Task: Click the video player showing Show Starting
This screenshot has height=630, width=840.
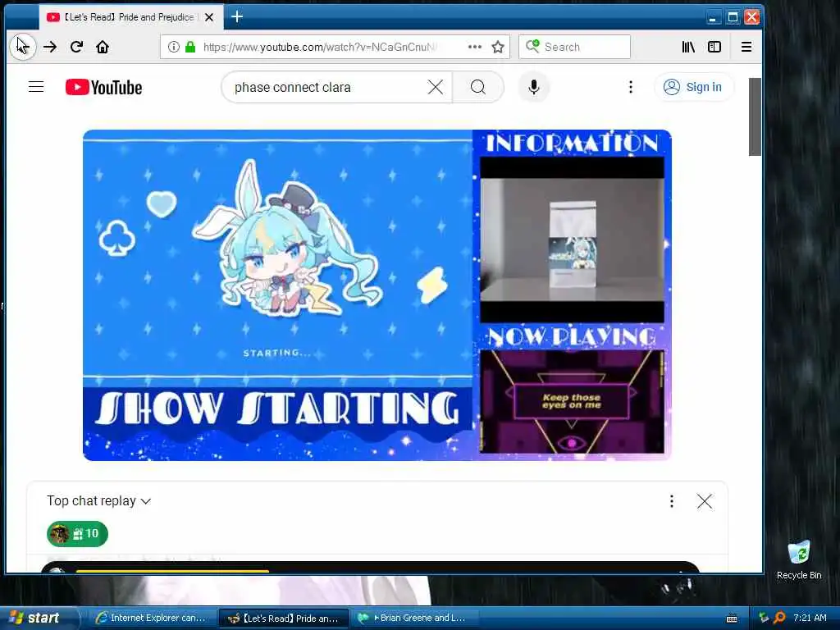Action: click(x=377, y=295)
